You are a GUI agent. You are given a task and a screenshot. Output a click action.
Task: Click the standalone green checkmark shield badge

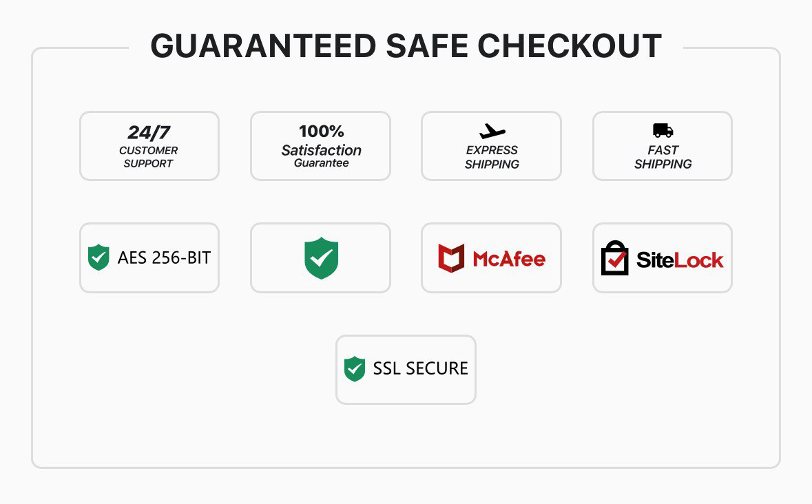pyautogui.click(x=321, y=258)
